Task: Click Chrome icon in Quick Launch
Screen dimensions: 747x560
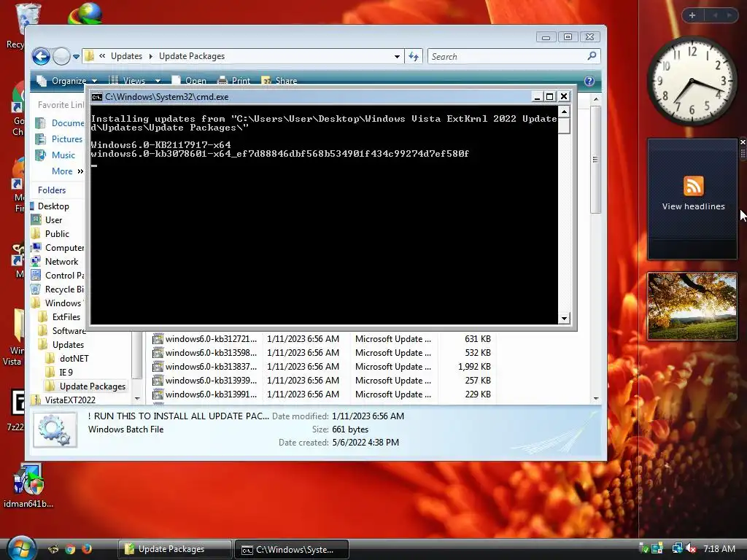Action: pyautogui.click(x=70, y=549)
